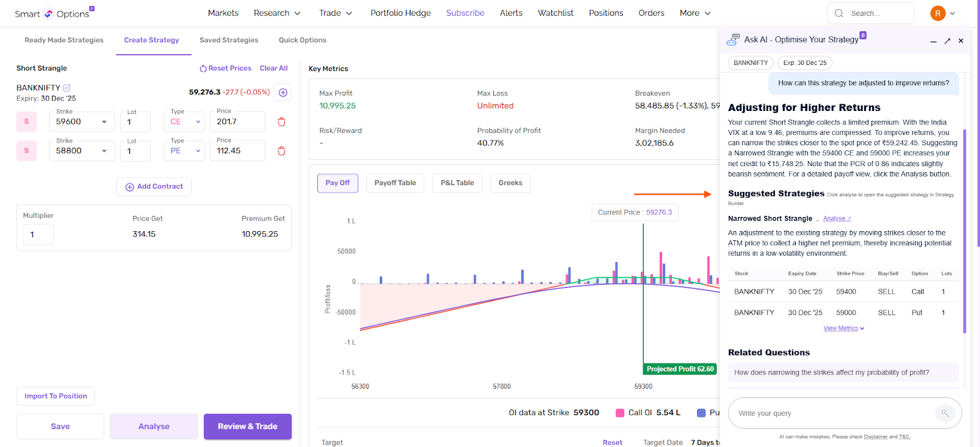Toggle the Sell/Buy button for the 59600 leg
The image size is (980, 447).
[x=26, y=121]
